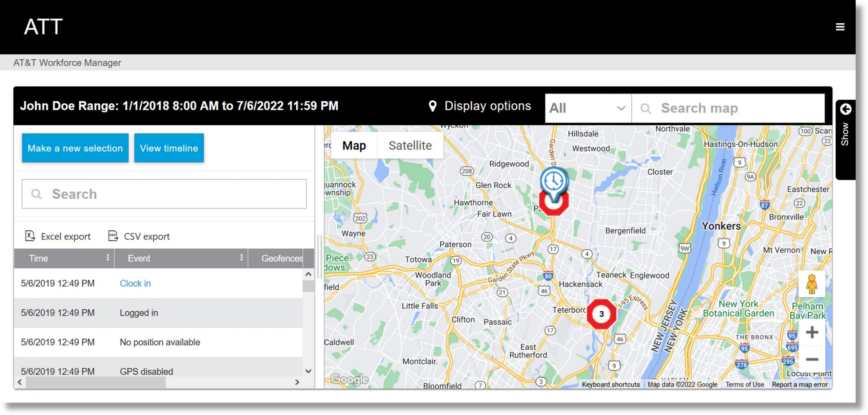
Task: Click the Search field in the event list
Action: tap(164, 194)
